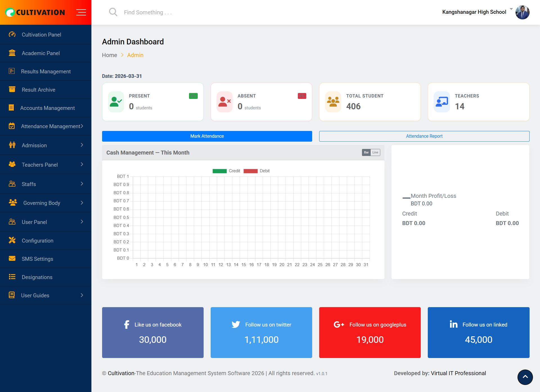The width and height of the screenshot is (540, 392).
Task: Click the Mark Attendance button
Action: tap(207, 136)
